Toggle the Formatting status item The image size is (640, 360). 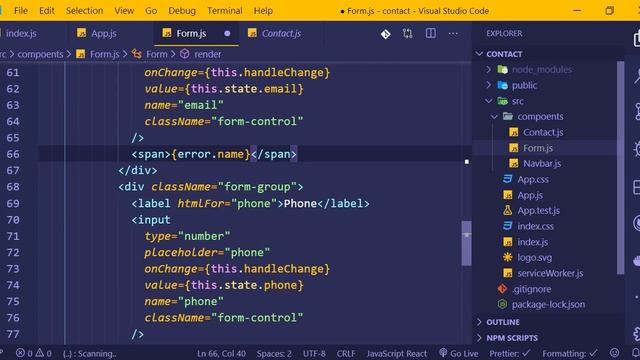click(570, 353)
